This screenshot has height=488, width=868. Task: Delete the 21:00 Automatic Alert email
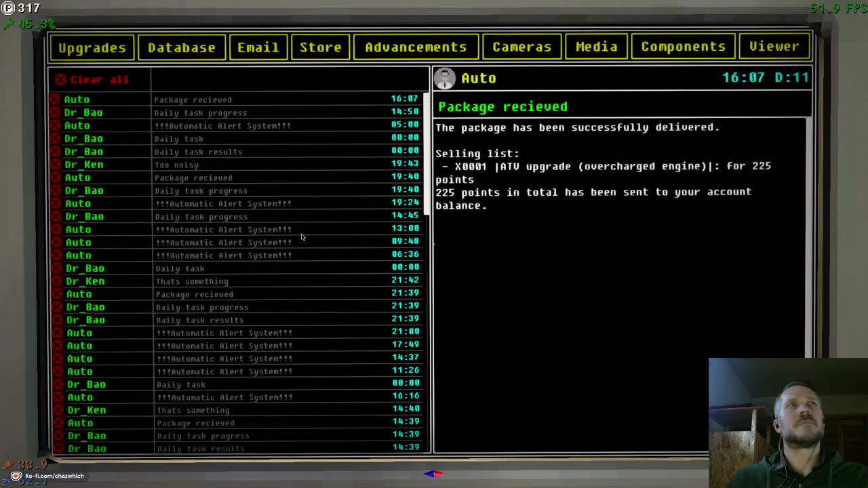click(58, 332)
